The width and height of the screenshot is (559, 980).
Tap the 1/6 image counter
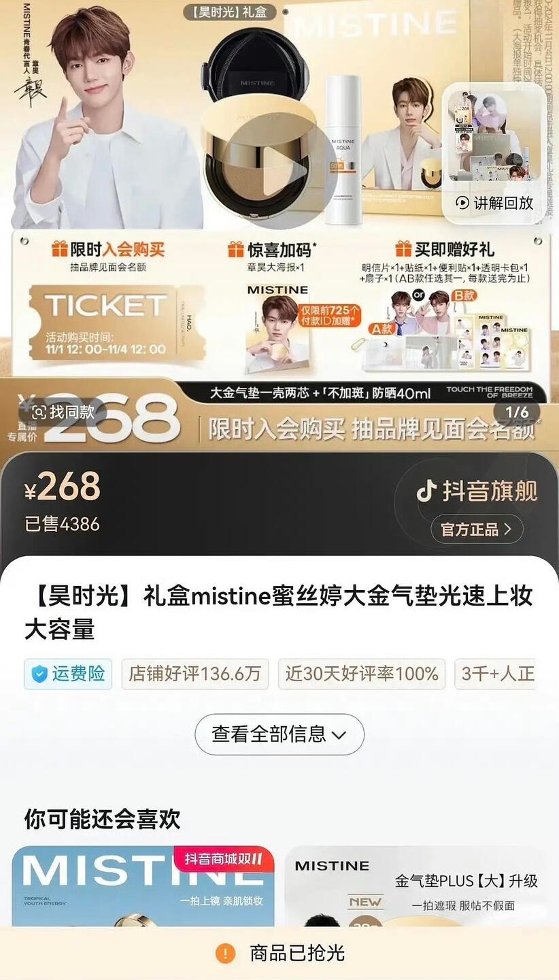tap(517, 412)
